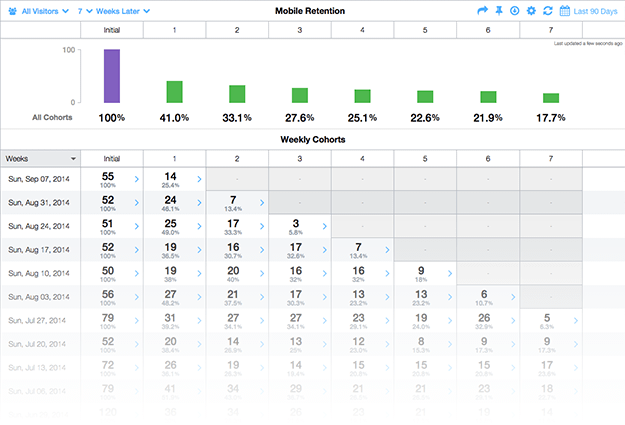The image size is (625, 425).
Task: Click the share arrow icon
Action: [482, 11]
